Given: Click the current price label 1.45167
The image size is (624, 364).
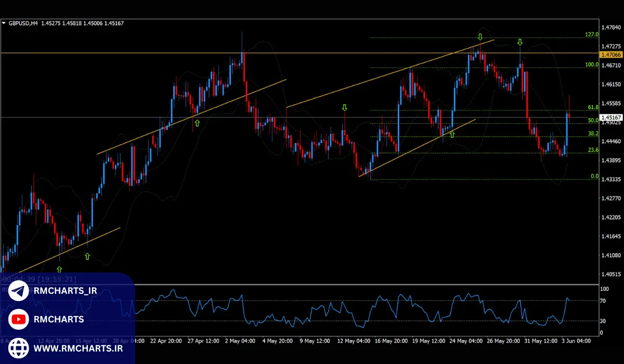Looking at the screenshot, I should tap(609, 118).
